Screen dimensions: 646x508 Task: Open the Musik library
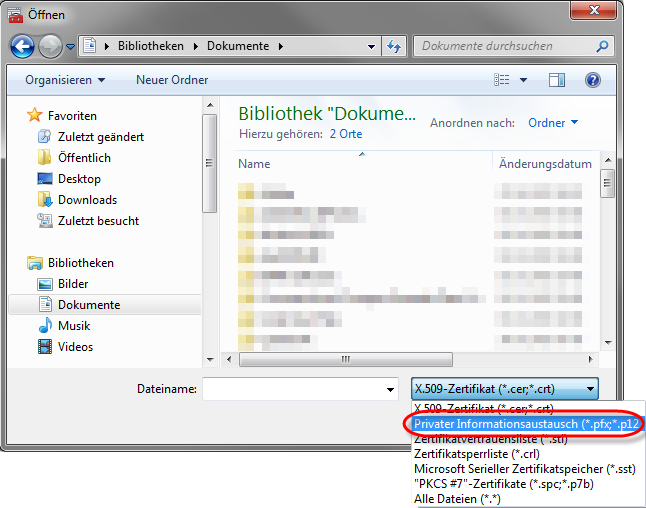click(73, 326)
